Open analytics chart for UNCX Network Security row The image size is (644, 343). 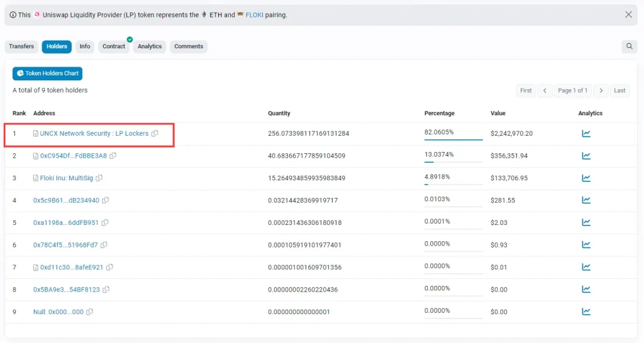[x=586, y=133]
